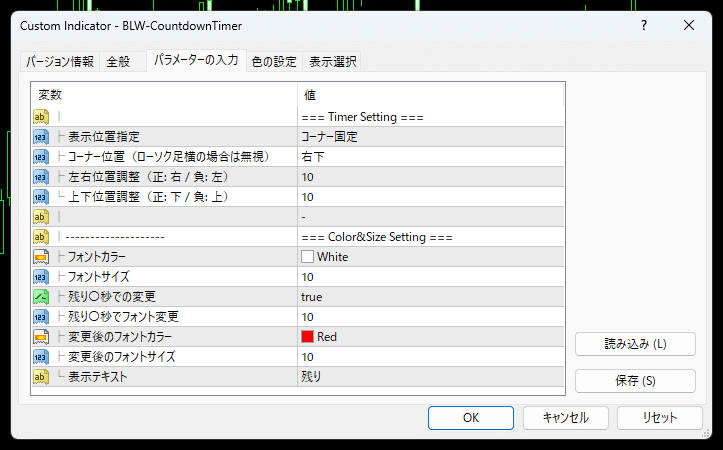Screen dimensions: 723x450
Task: Edit the 上下位置調整 value 10
Action: pyautogui.click(x=431, y=197)
